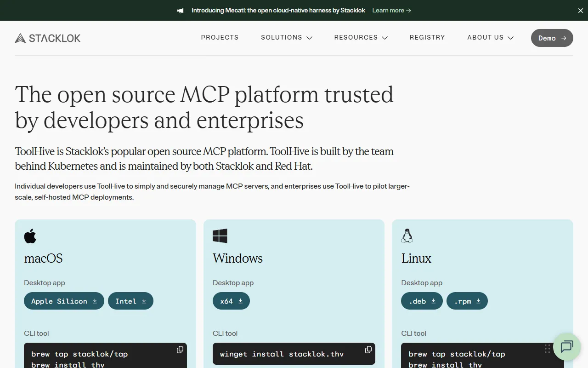588x368 pixels.
Task: Click the Windows logo icon
Action: pyautogui.click(x=220, y=236)
